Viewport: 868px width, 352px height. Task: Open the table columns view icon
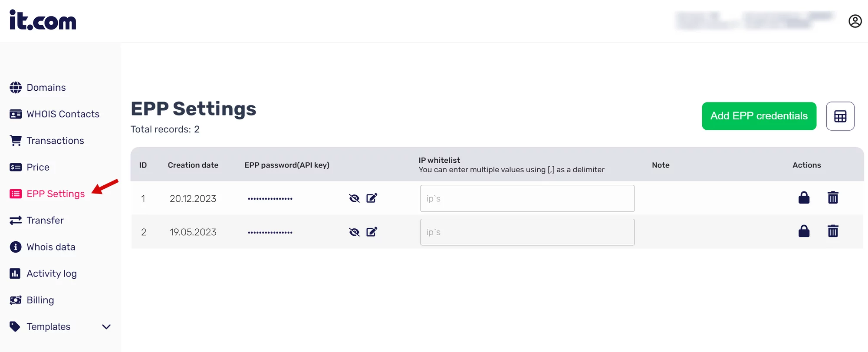840,116
